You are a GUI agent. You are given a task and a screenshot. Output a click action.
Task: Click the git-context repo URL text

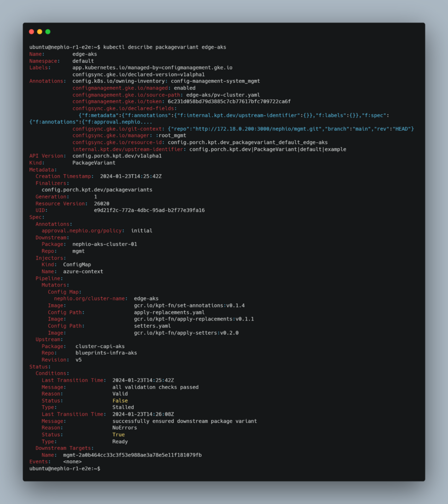(257, 129)
